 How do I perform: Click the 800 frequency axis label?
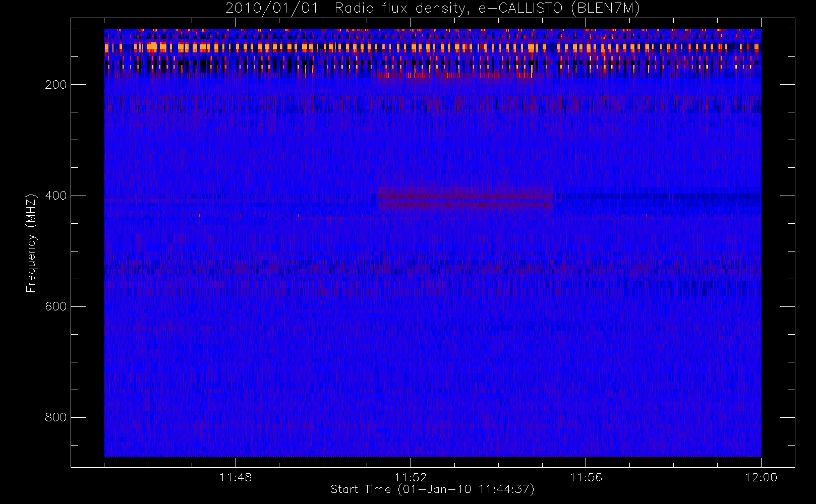(55, 417)
